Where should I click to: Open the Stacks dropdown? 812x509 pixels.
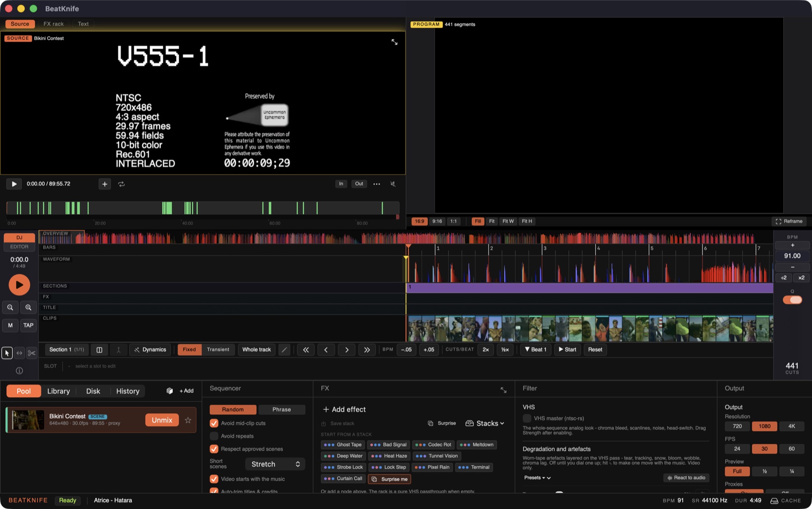tap(485, 423)
